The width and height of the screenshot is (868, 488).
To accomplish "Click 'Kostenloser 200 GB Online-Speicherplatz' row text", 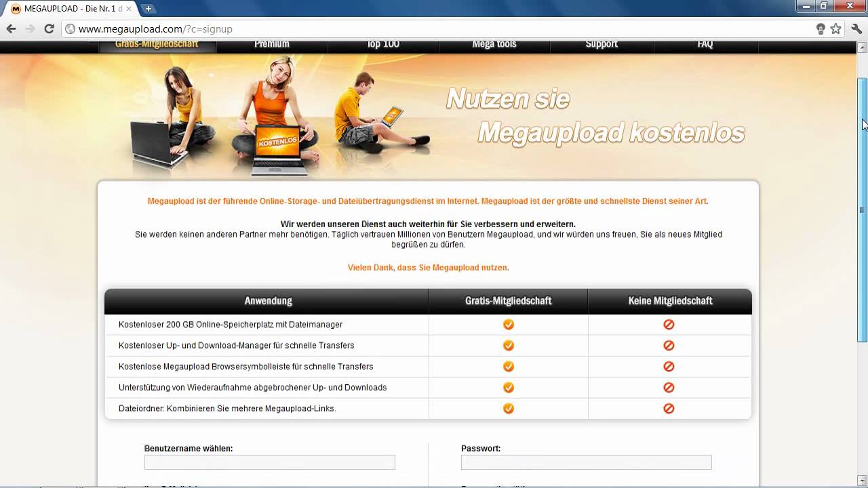I will click(x=231, y=325).
